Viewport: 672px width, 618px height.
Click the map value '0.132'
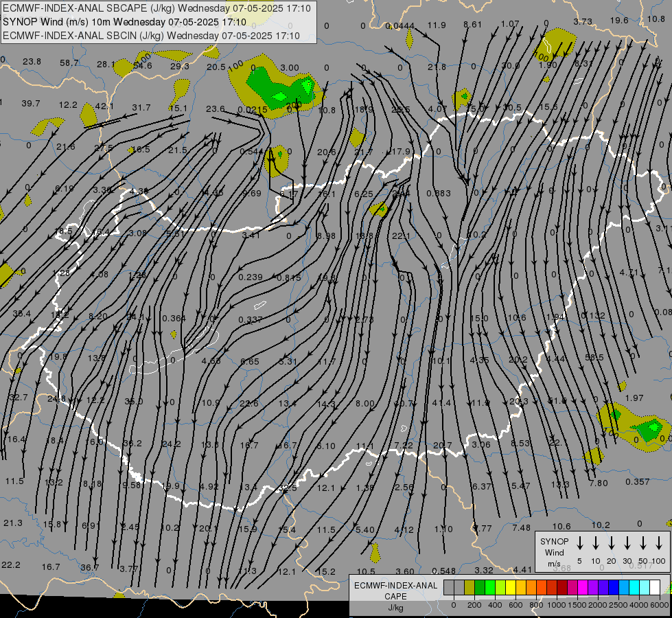(x=593, y=316)
